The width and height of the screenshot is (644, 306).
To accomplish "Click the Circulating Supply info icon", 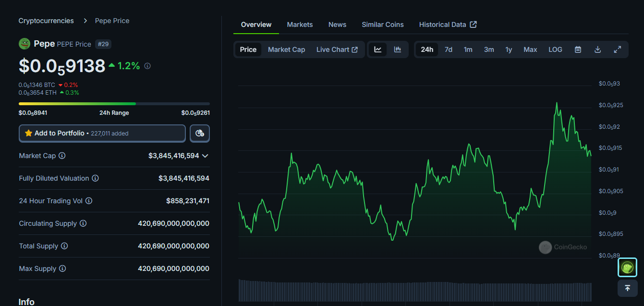I will click(83, 223).
